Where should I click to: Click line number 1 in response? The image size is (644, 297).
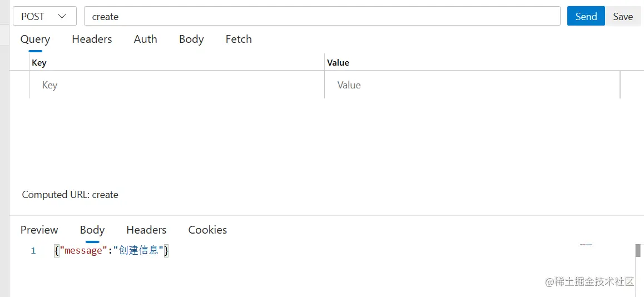pos(33,251)
